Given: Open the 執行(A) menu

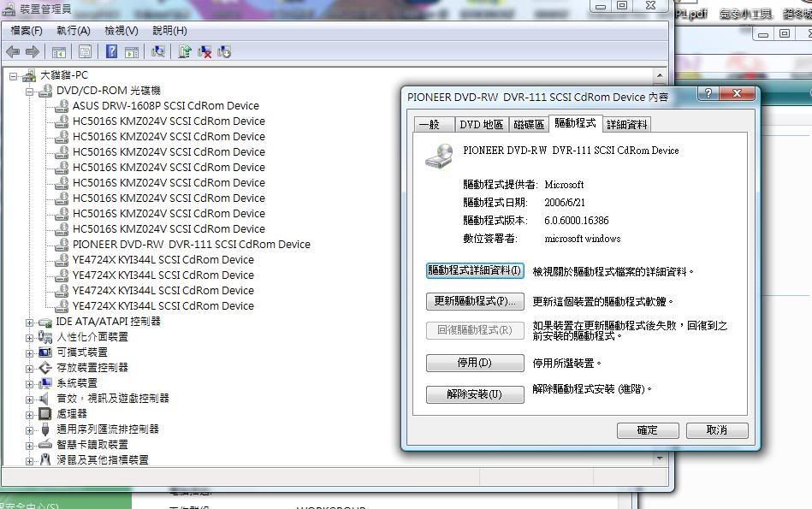Looking at the screenshot, I should click(x=74, y=31).
